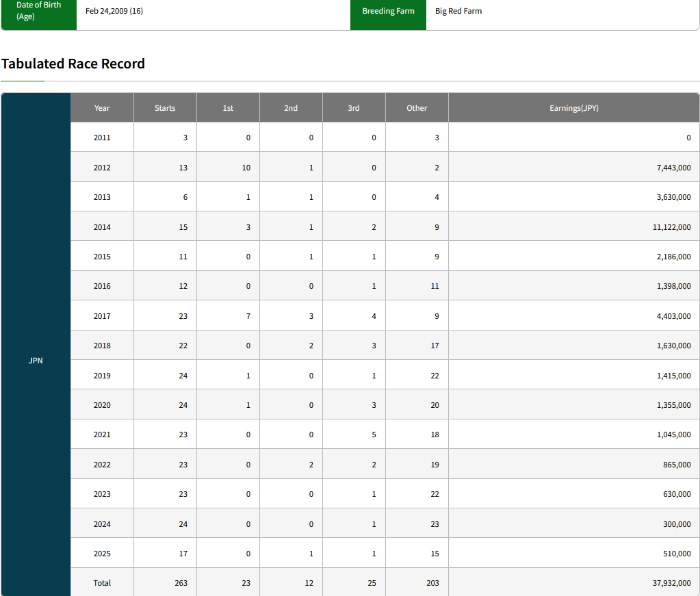
Task: Click the Date of Birth (Age) label
Action: (39, 11)
